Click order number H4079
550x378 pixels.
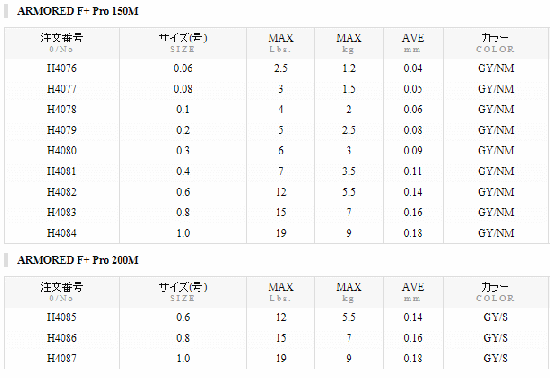62,130
